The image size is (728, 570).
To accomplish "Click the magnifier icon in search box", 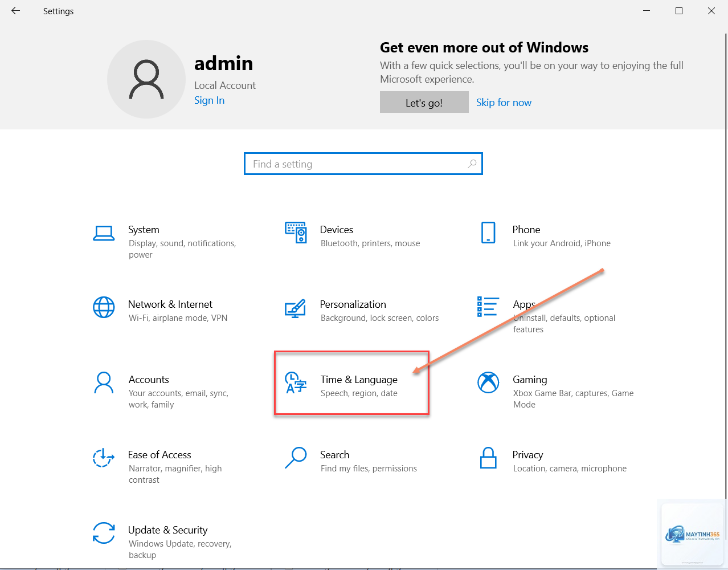I will 472,164.
